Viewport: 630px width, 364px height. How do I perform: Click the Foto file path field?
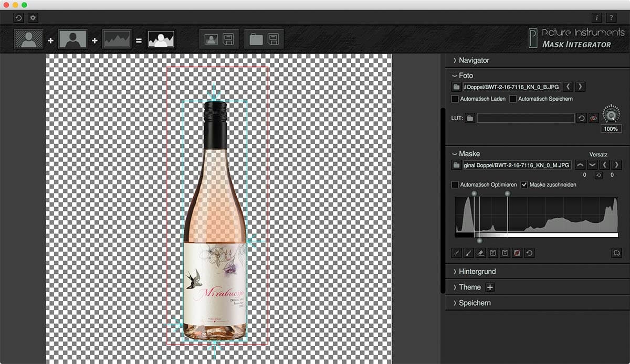coord(512,87)
